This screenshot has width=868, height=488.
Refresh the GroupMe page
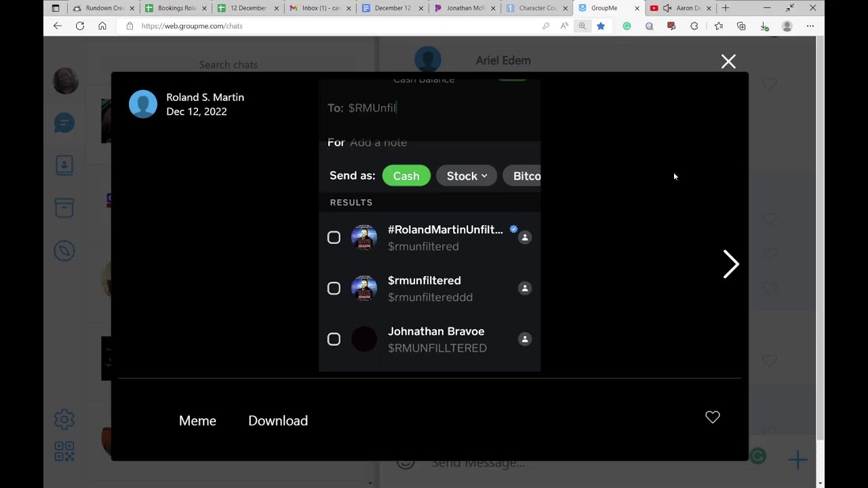tap(80, 26)
